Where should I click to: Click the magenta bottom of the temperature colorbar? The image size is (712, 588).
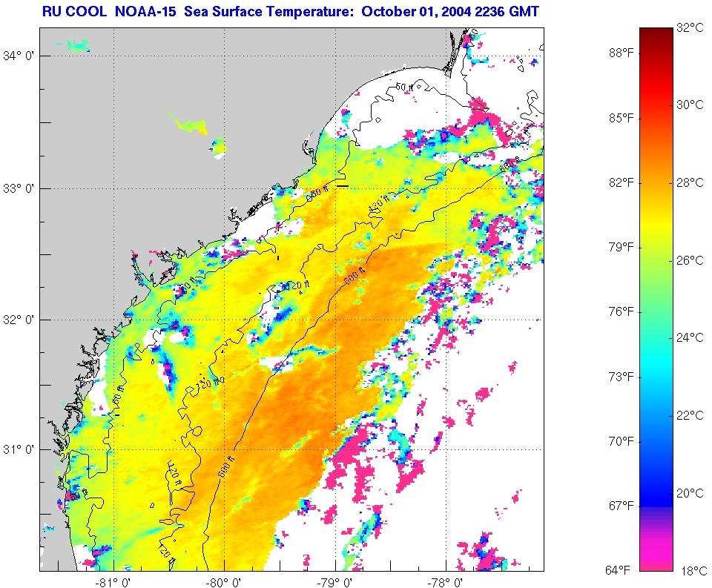(x=656, y=556)
